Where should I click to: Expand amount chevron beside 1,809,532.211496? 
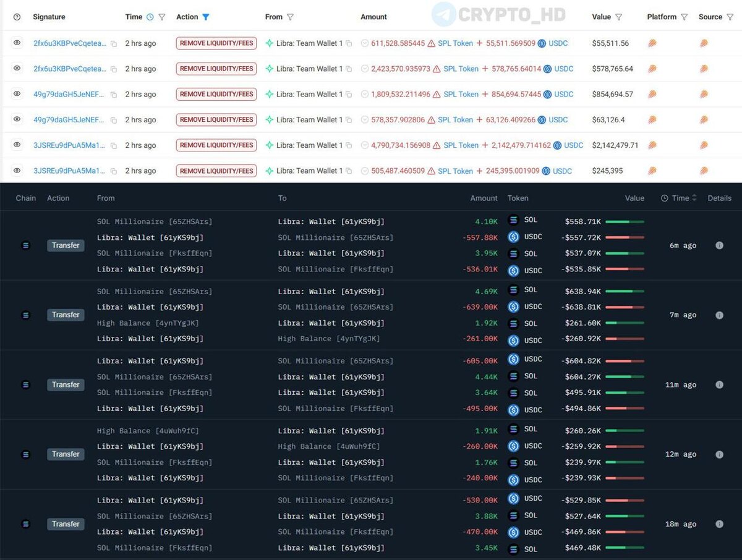pos(365,95)
